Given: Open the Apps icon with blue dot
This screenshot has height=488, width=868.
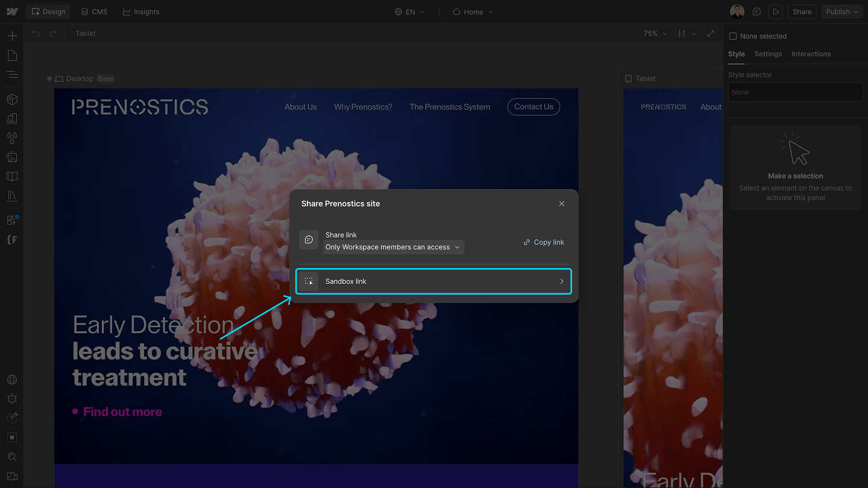Looking at the screenshot, I should click(12, 220).
